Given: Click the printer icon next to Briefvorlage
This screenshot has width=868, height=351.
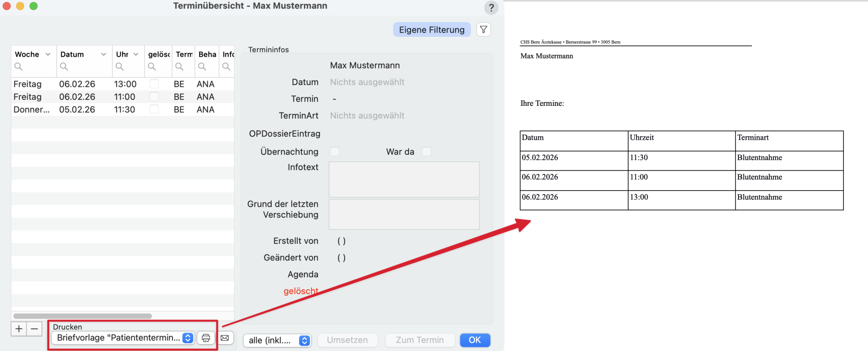Looking at the screenshot, I should coord(206,338).
